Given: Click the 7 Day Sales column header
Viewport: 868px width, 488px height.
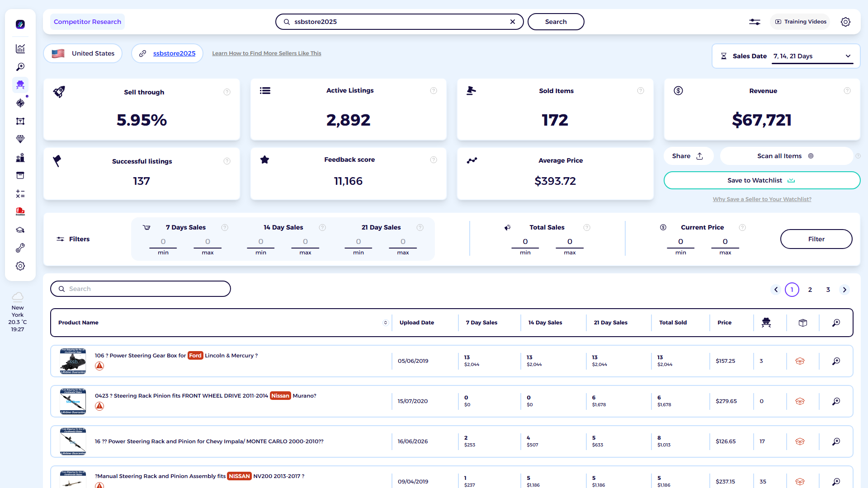Looking at the screenshot, I should click(481, 323).
